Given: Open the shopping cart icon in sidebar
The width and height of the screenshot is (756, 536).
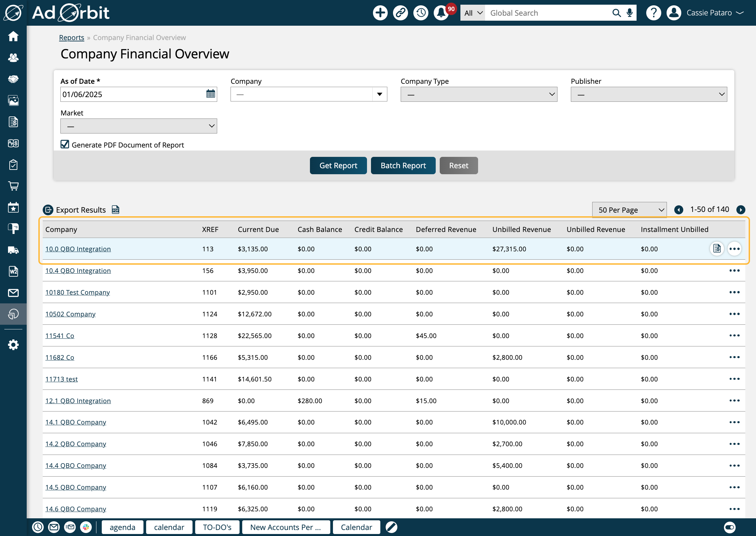Looking at the screenshot, I should point(13,186).
